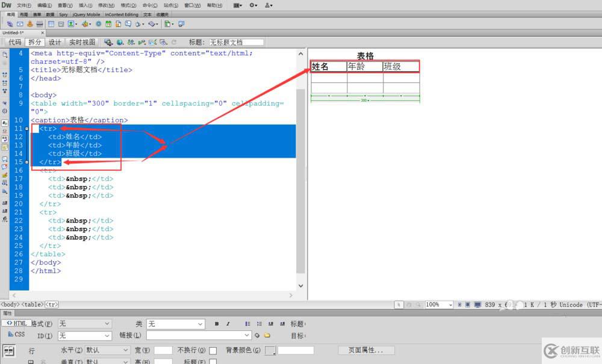Switch to the Spry insert tab
This screenshot has height=364, width=602.
click(63, 14)
